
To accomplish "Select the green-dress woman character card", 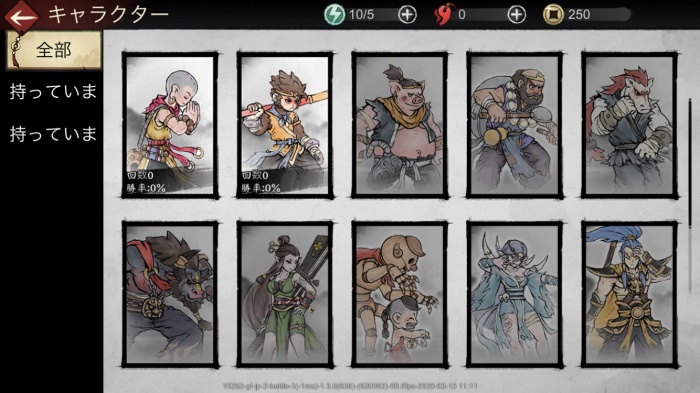I will click(x=285, y=294).
